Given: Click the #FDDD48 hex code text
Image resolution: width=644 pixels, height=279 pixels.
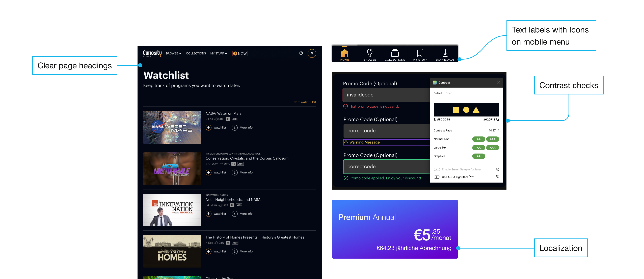Looking at the screenshot, I should [x=443, y=120].
